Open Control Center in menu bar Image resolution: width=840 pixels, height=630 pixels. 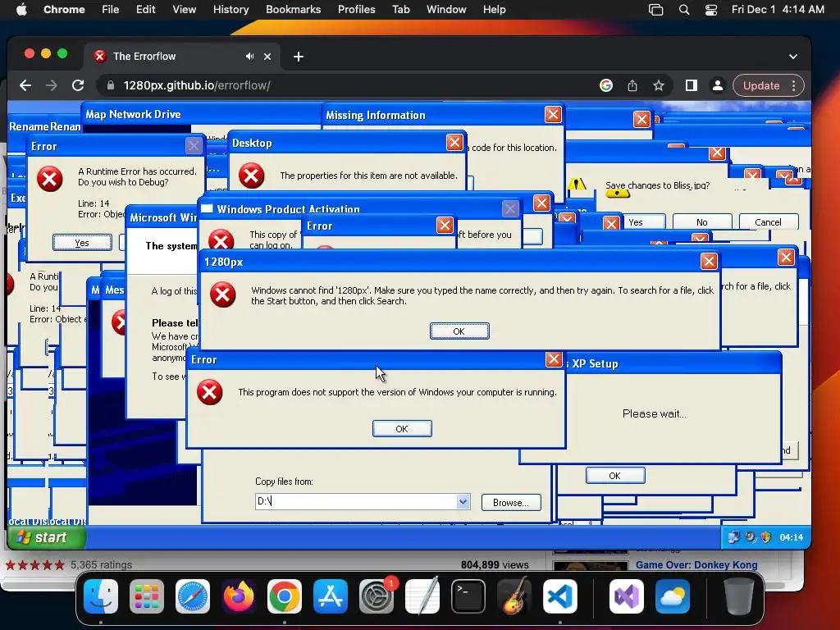coord(711,10)
